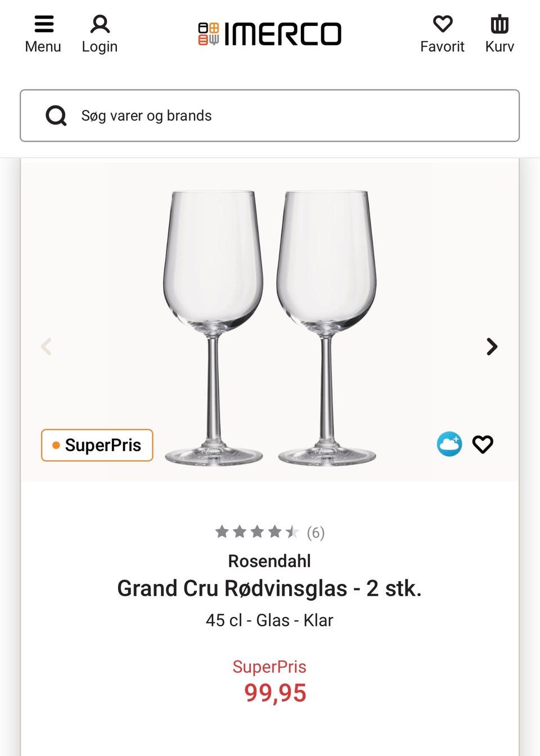Open the Rosendahl brand link
Viewport: 540px width, 756px height.
click(269, 561)
